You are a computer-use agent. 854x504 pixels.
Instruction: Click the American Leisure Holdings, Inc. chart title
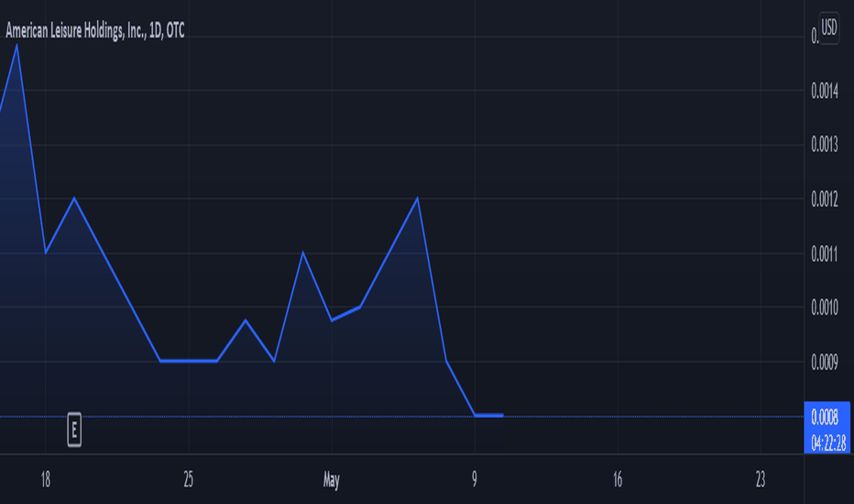click(95, 30)
